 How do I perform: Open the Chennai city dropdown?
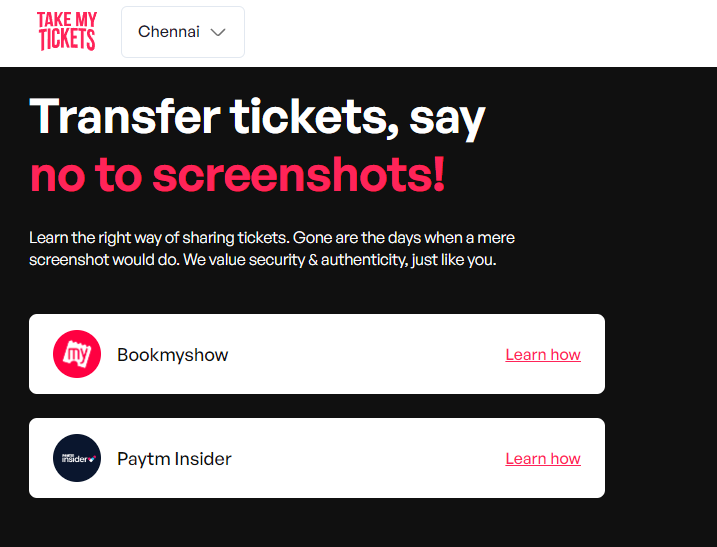point(182,32)
